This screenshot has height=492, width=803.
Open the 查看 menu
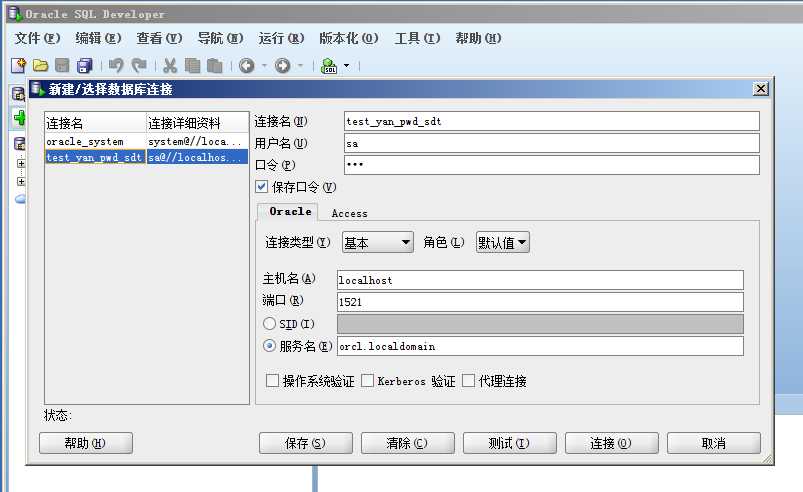(159, 38)
